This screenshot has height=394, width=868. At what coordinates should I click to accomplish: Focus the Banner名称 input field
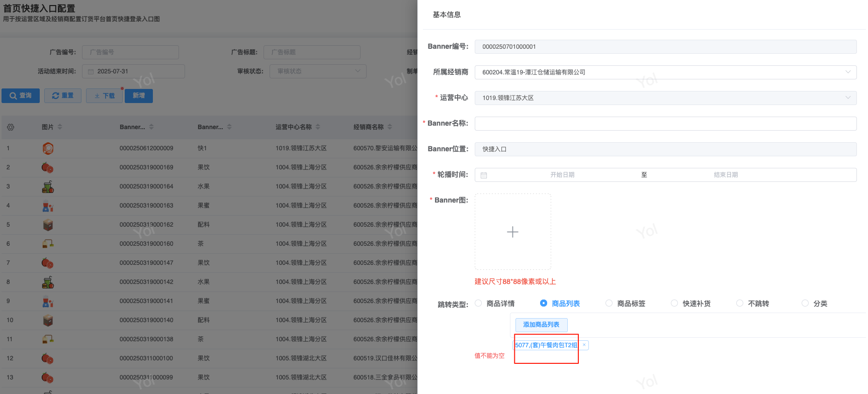click(x=665, y=124)
